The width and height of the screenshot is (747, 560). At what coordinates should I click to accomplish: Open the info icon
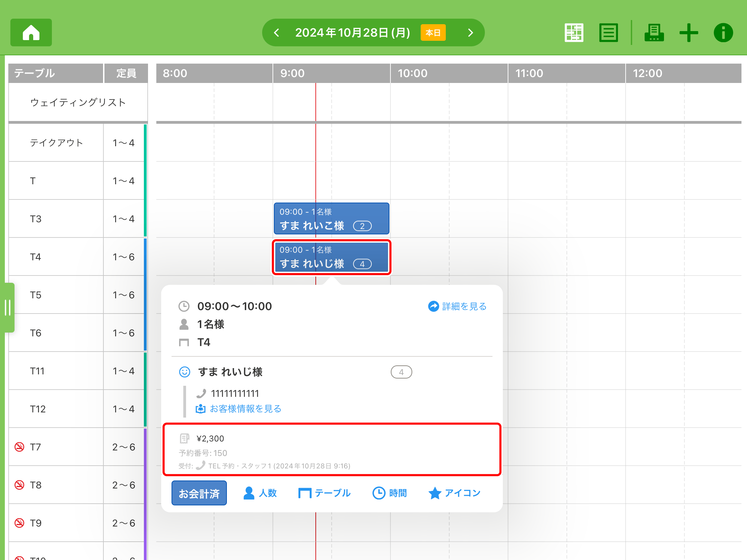(x=723, y=33)
